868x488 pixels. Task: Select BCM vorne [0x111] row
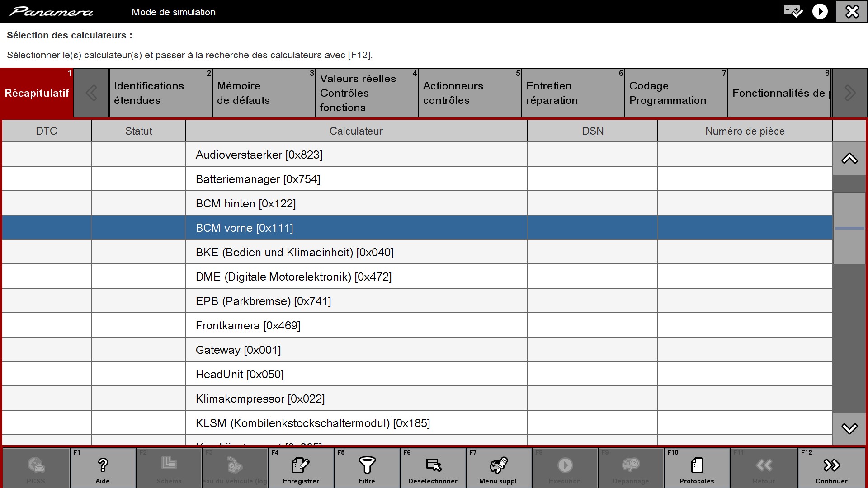pyautogui.click(x=417, y=228)
